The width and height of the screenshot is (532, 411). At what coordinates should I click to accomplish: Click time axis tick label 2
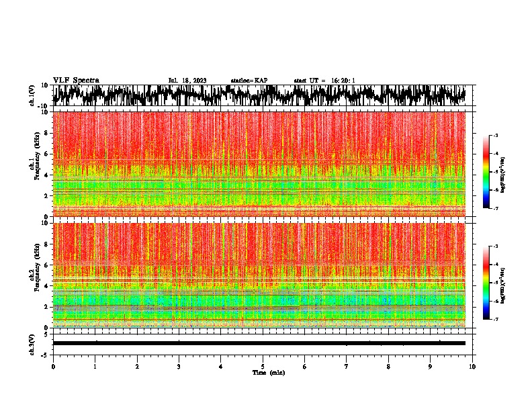pyautogui.click(x=137, y=367)
